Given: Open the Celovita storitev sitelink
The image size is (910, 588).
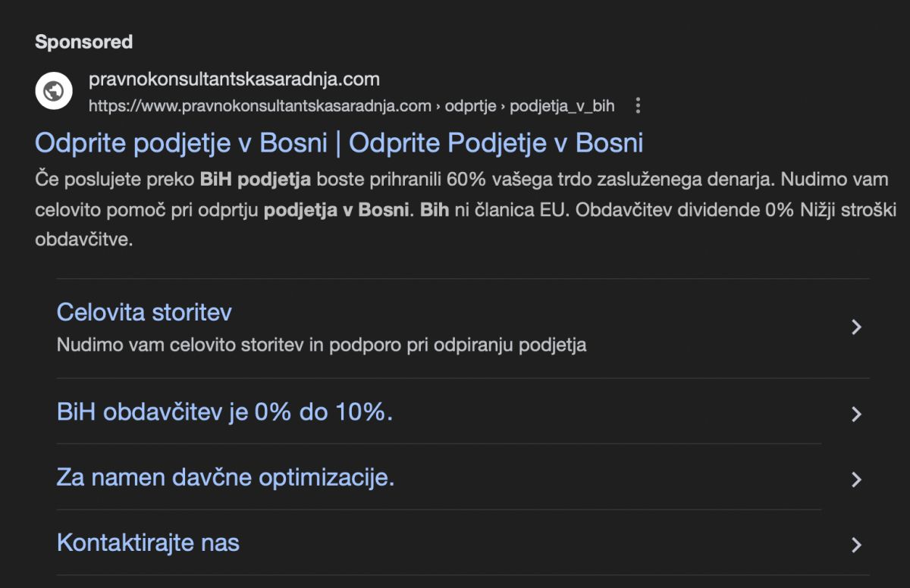Looking at the screenshot, I should 144,312.
